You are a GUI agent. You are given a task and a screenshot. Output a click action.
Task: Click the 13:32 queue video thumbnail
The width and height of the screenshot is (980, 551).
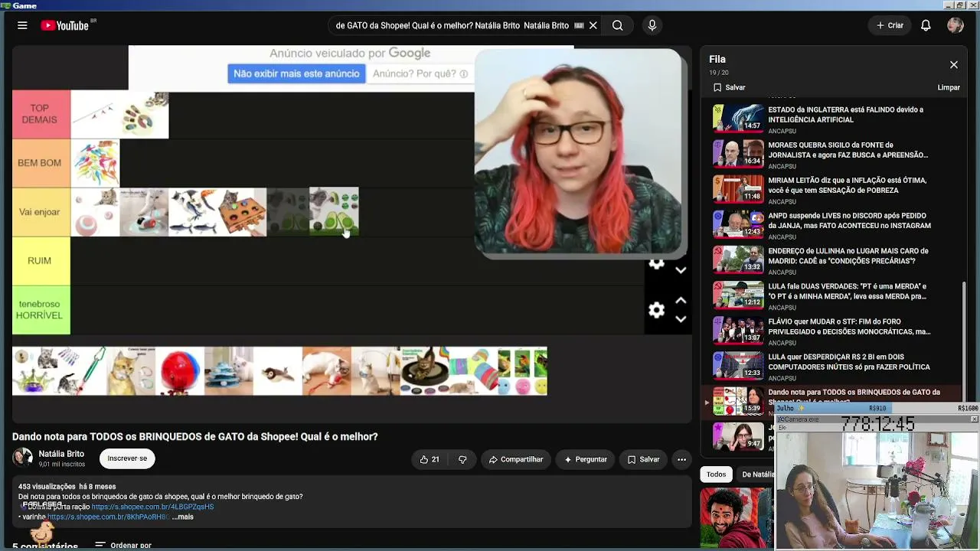tap(738, 259)
